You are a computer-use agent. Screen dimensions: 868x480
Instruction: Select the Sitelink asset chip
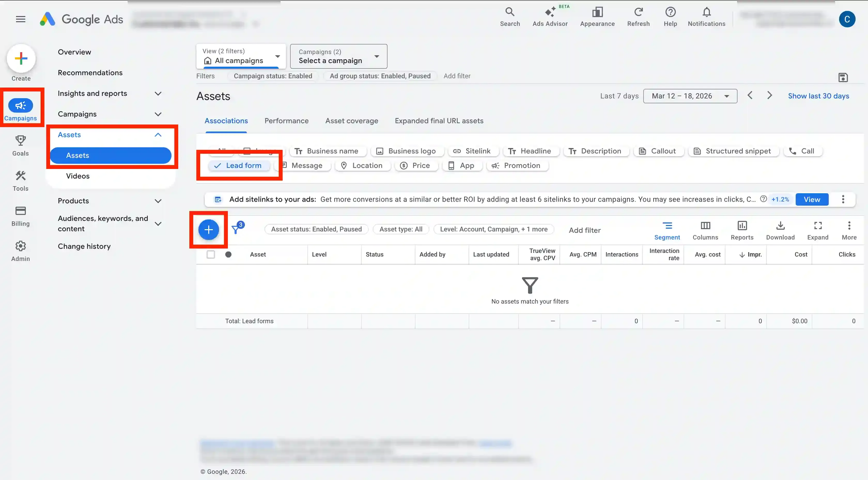click(x=473, y=151)
